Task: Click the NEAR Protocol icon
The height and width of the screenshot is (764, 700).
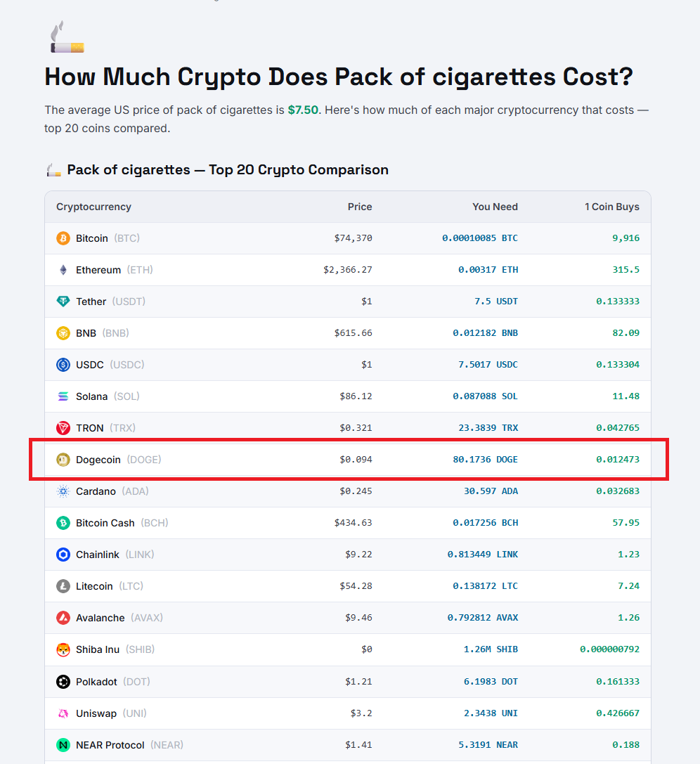Action: point(65,744)
